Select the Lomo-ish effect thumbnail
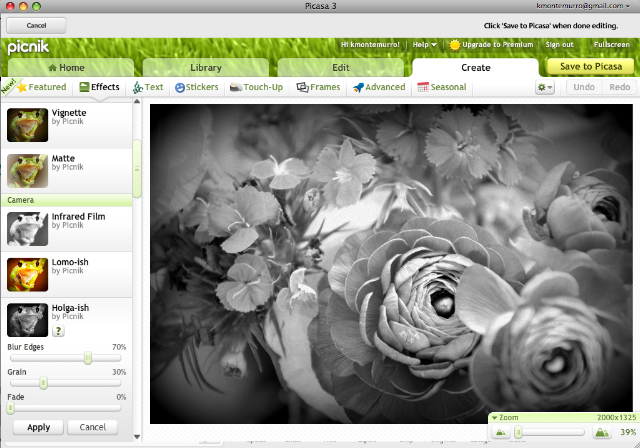This screenshot has width=640, height=448. [27, 275]
